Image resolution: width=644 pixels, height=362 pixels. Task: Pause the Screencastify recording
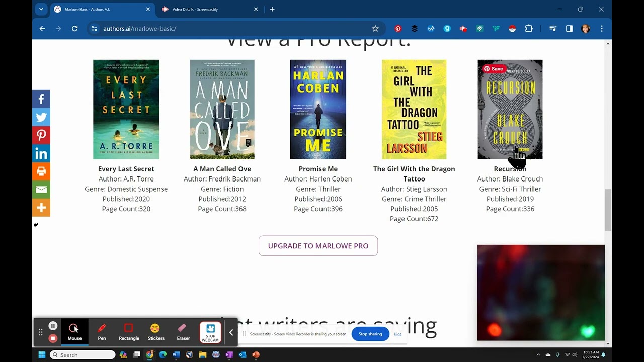click(x=53, y=326)
